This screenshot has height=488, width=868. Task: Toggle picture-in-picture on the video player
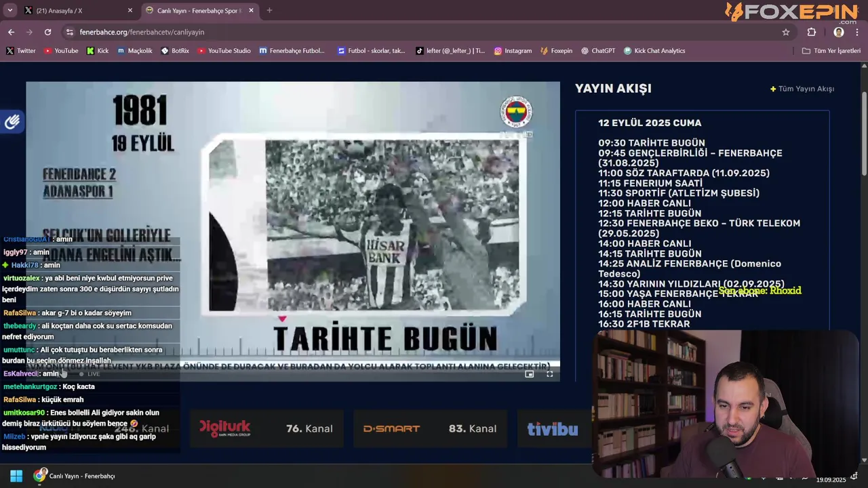530,373
